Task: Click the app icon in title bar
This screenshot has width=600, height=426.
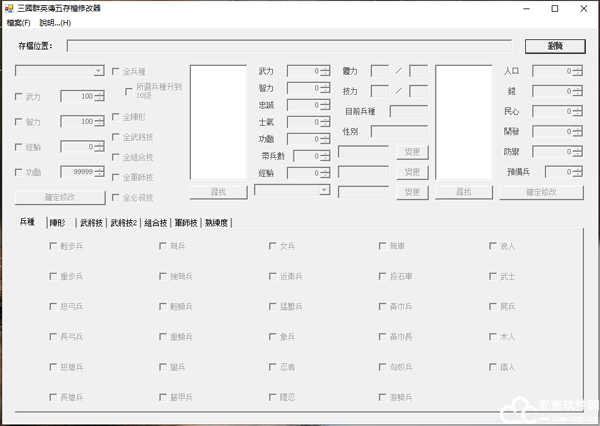Action: [x=9, y=8]
